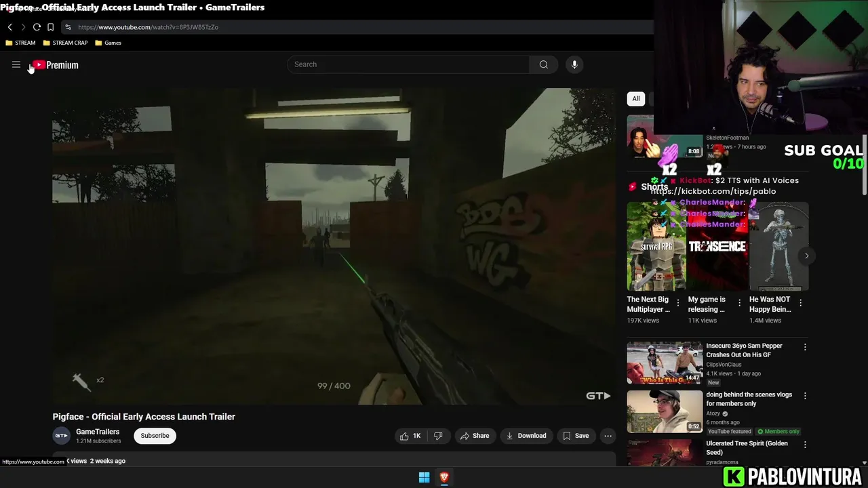Show next Shorts with the right chevron
868x488 pixels.
coord(806,256)
